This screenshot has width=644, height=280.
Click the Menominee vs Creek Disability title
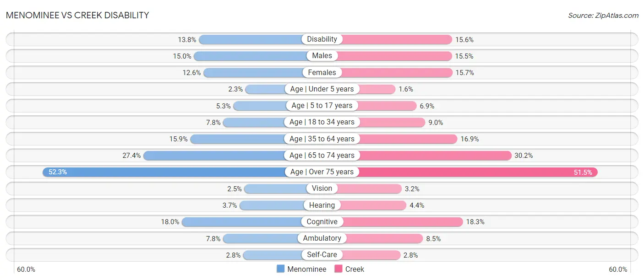pos(77,15)
